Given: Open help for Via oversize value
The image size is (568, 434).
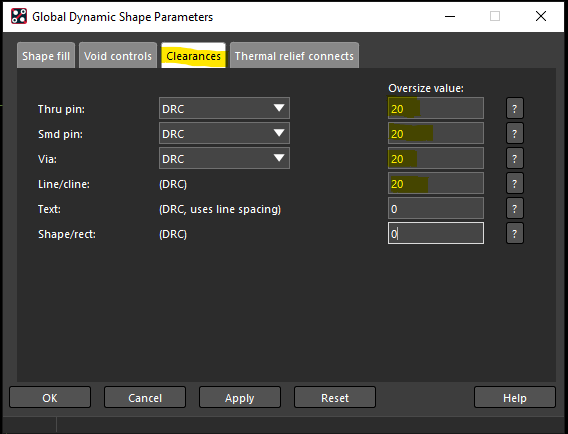Looking at the screenshot, I should (514, 158).
